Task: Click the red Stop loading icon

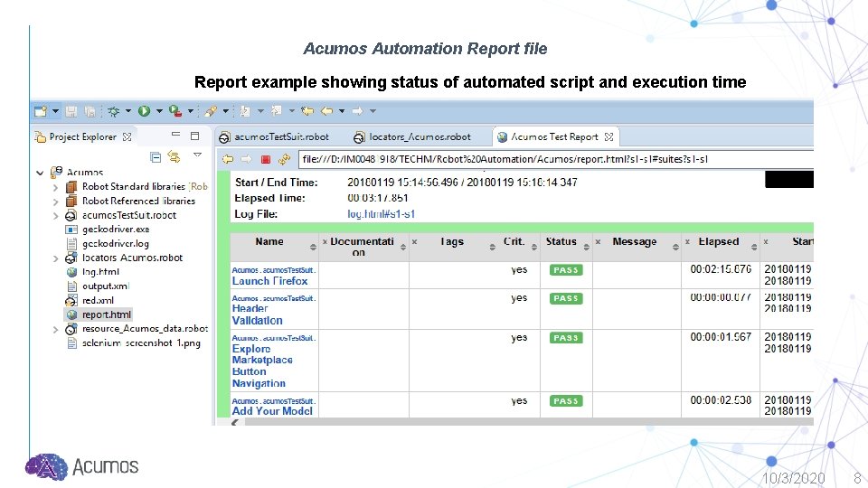Action: tap(266, 159)
